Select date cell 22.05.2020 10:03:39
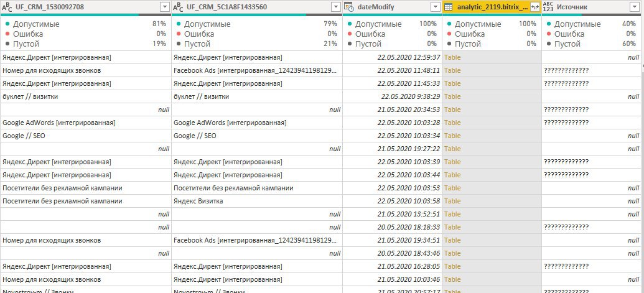The width and height of the screenshot is (644, 293). point(392,162)
